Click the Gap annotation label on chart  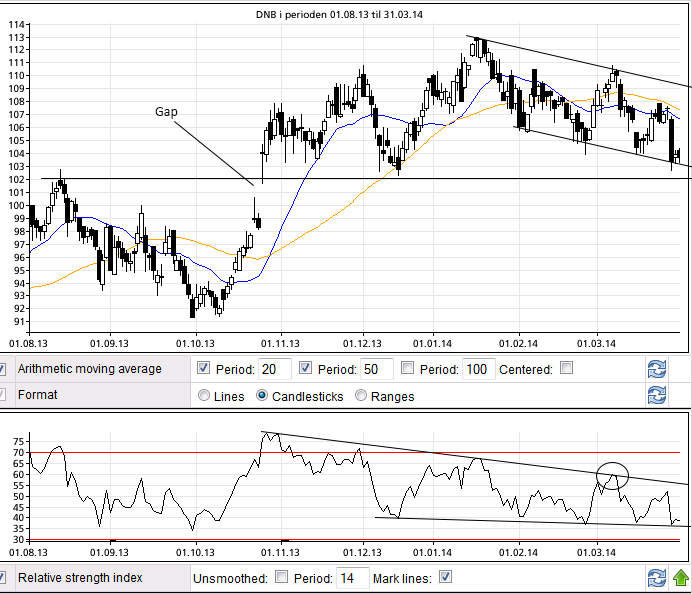[x=166, y=112]
